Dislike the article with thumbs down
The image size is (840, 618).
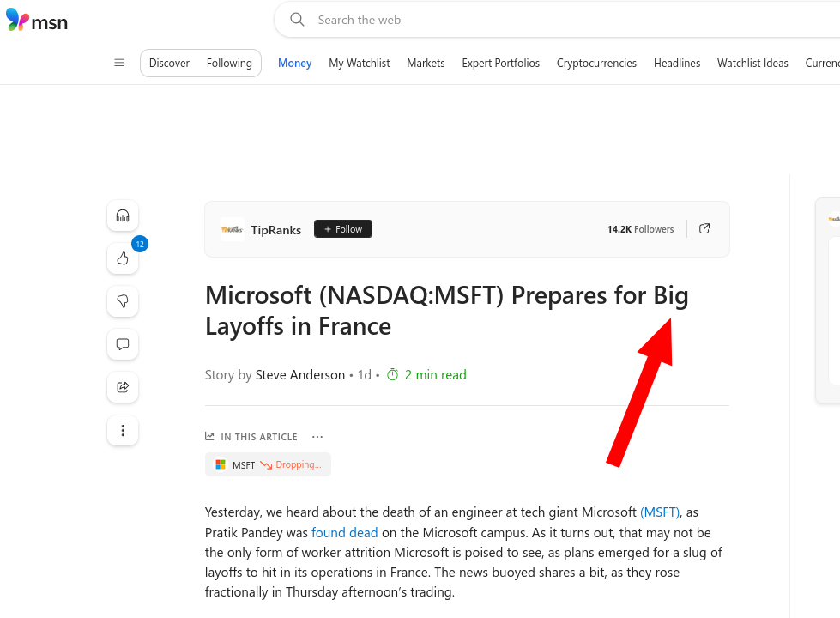coord(123,301)
